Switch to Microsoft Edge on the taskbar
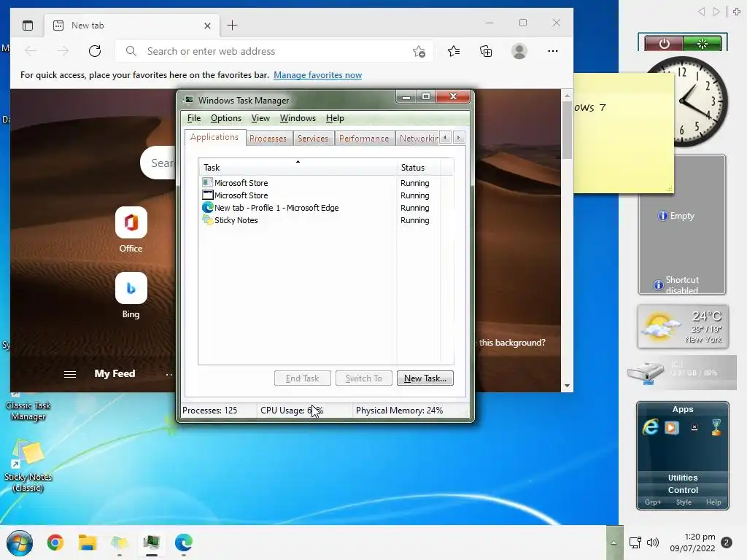The width and height of the screenshot is (747, 560). click(183, 542)
